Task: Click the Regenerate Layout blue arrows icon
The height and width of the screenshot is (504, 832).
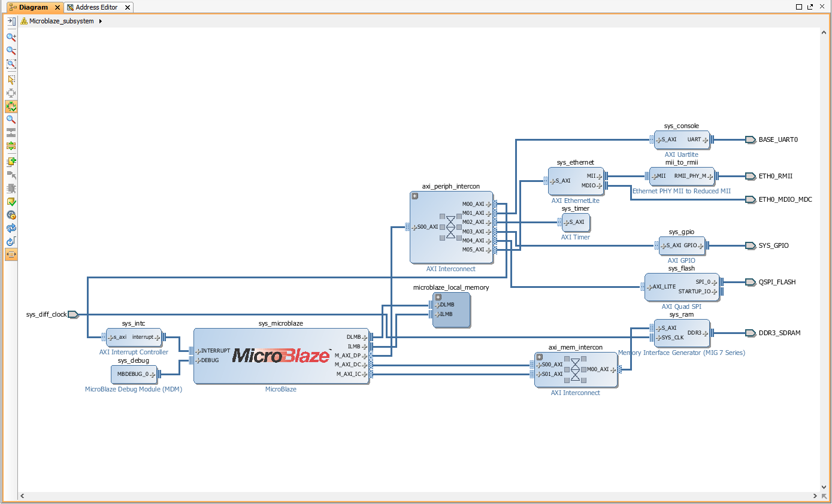Action: [x=11, y=228]
